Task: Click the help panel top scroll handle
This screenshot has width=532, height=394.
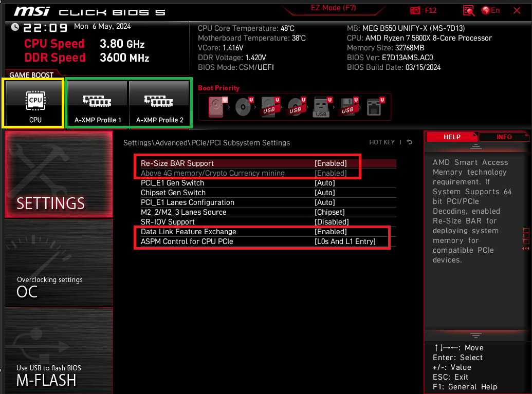Action: pyautogui.click(x=475, y=146)
